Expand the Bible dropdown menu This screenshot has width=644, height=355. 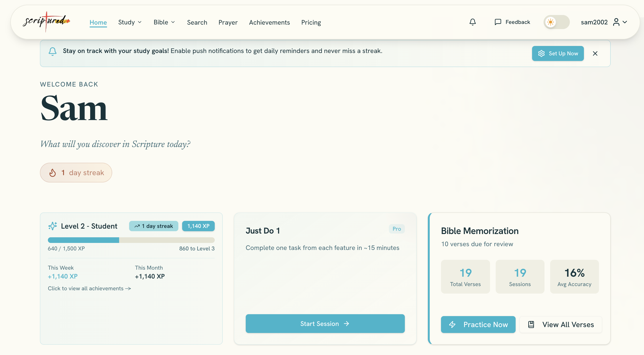tap(164, 22)
